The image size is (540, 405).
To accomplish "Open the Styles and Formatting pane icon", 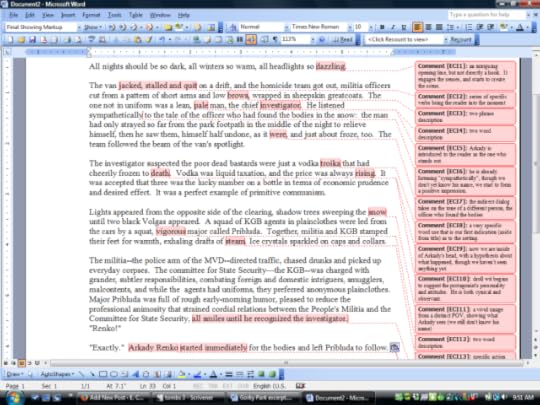I will click(x=233, y=27).
